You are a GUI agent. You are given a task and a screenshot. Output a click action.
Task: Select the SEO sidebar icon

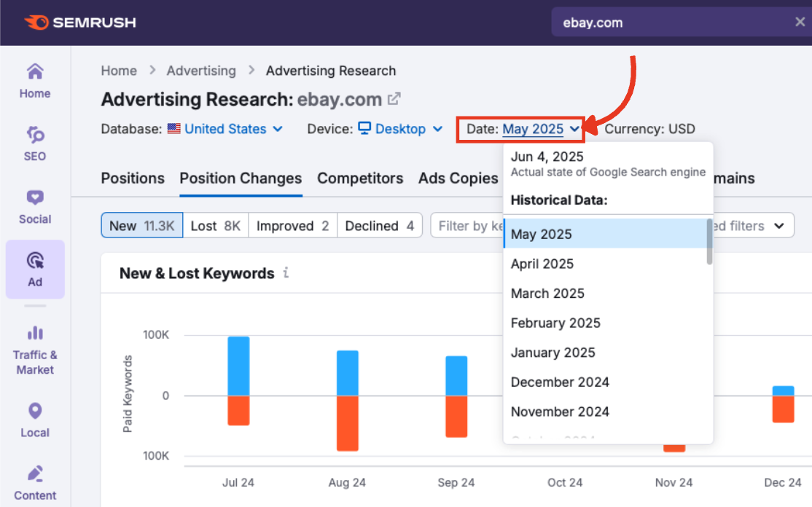click(x=34, y=143)
